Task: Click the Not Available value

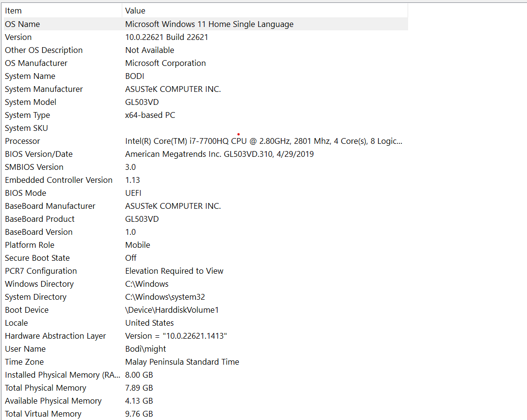Action: [x=150, y=50]
